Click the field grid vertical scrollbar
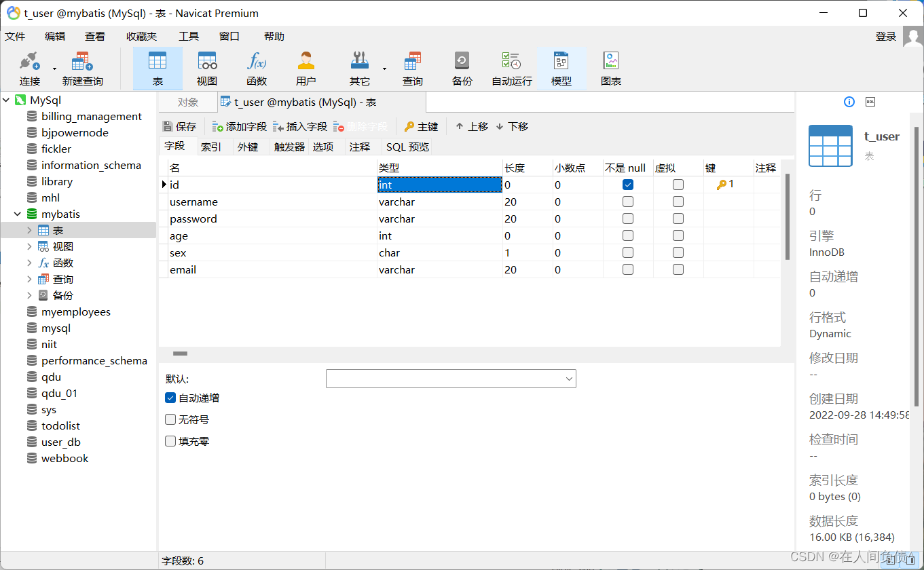The height and width of the screenshot is (570, 924). tap(788, 217)
